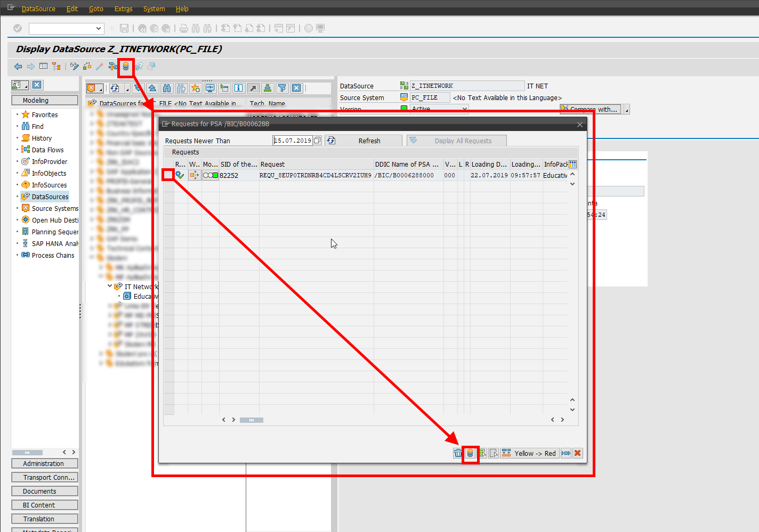The width and height of the screenshot is (759, 532).
Task: Close the navigation pane with X icon
Action: pyautogui.click(x=37, y=85)
